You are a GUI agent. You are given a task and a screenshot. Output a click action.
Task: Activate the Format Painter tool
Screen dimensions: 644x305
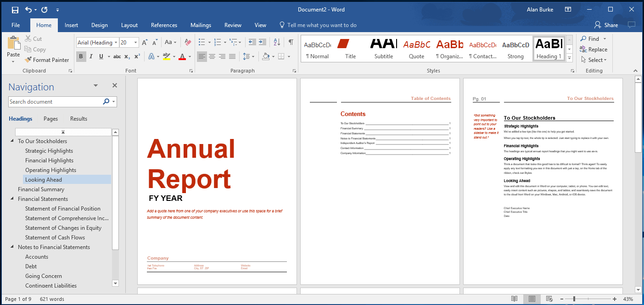pyautogui.click(x=47, y=60)
